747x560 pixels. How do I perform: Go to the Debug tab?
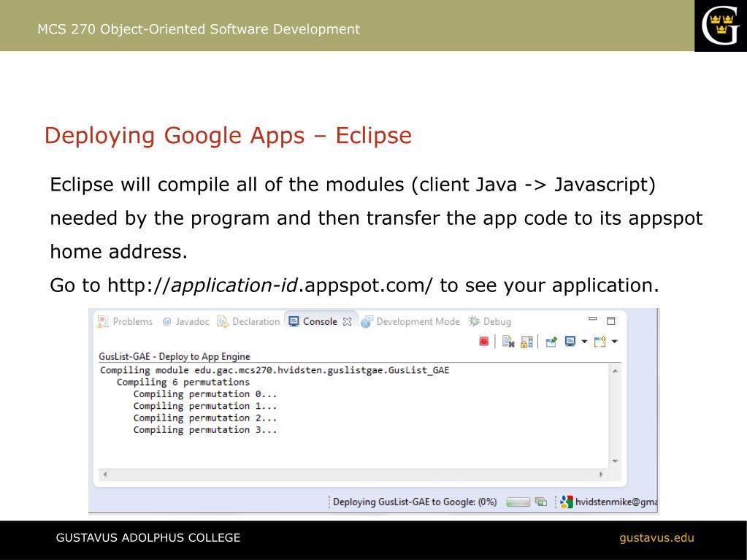point(490,321)
